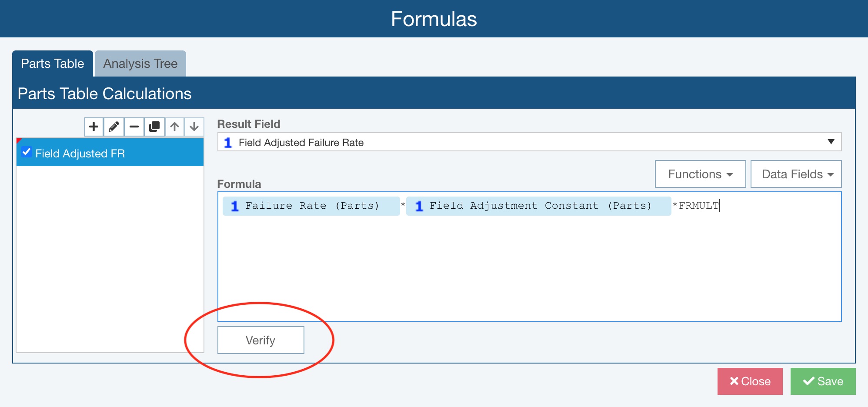868x407 pixels.
Task: Expand the Functions dropdown menu
Action: coord(700,174)
